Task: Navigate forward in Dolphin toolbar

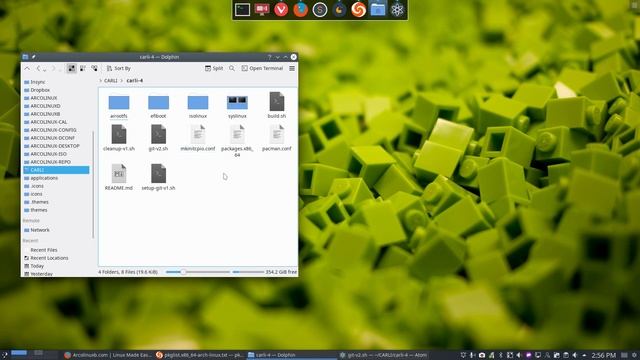Action: (53, 69)
